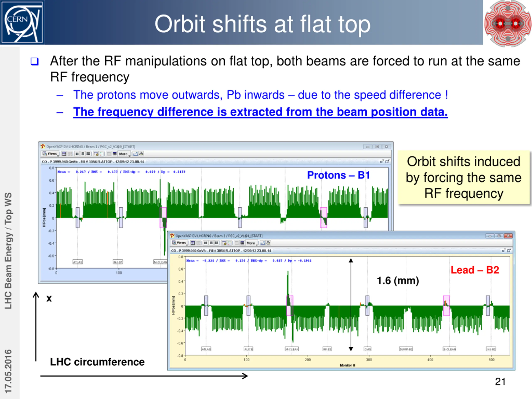The height and width of the screenshot is (399, 532).
Task: Click the quad tile layout icon in Beam 2 toolbar
Action: coord(217,243)
